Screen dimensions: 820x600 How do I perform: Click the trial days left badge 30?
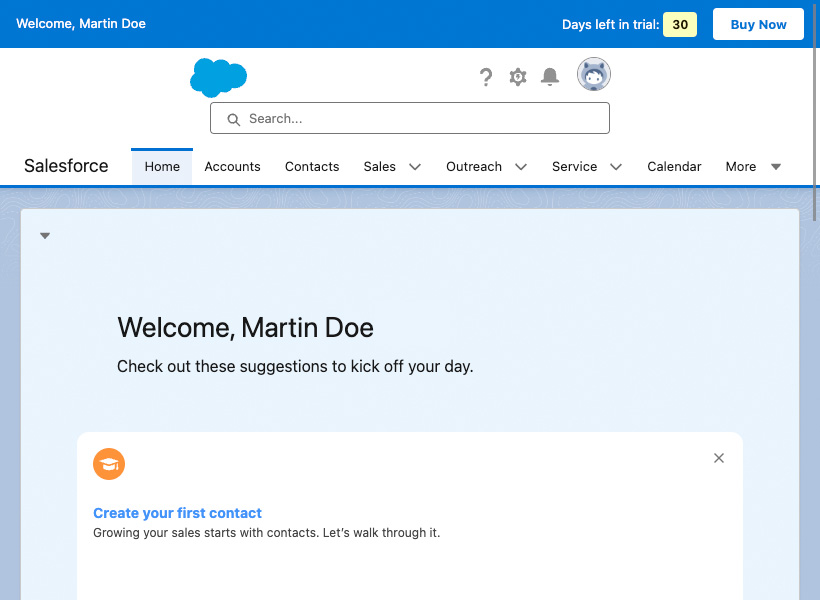(x=680, y=25)
